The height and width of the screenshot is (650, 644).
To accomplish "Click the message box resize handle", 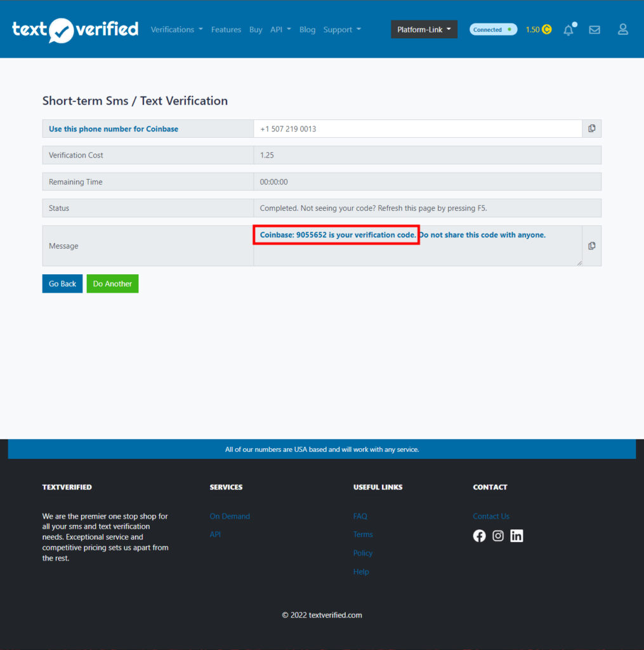I will point(579,263).
